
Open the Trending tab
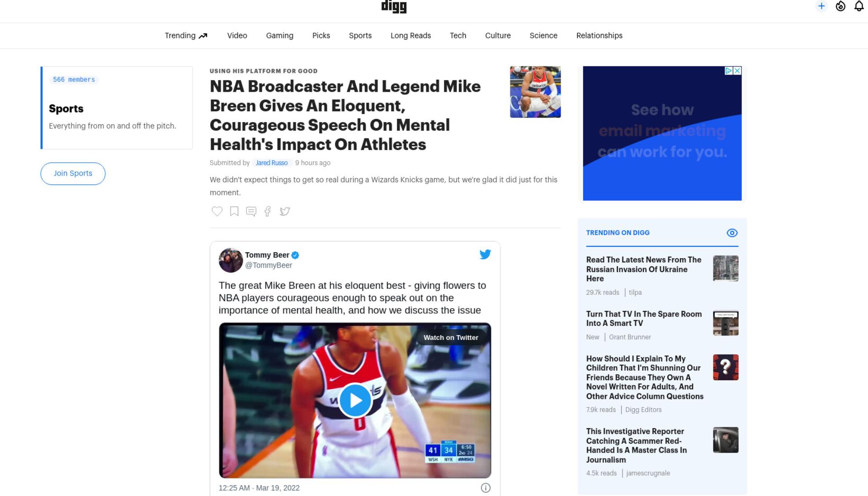(186, 36)
